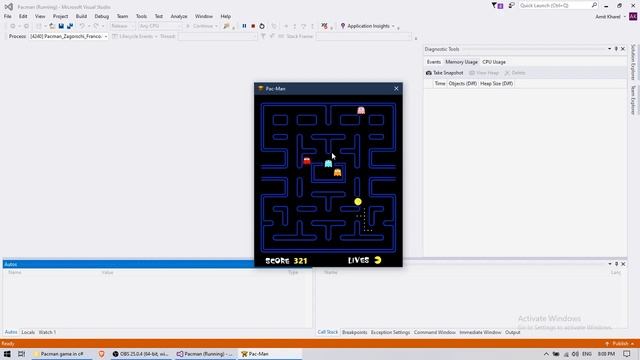Click the AK user account avatar

[633, 17]
